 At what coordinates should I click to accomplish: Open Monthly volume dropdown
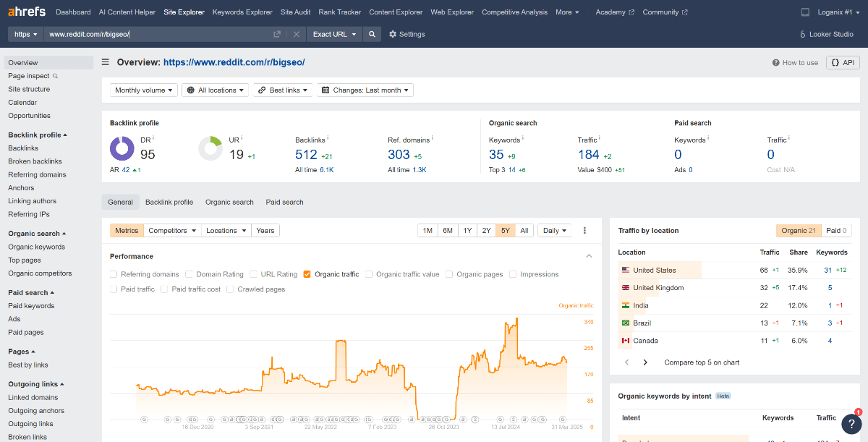click(x=144, y=90)
